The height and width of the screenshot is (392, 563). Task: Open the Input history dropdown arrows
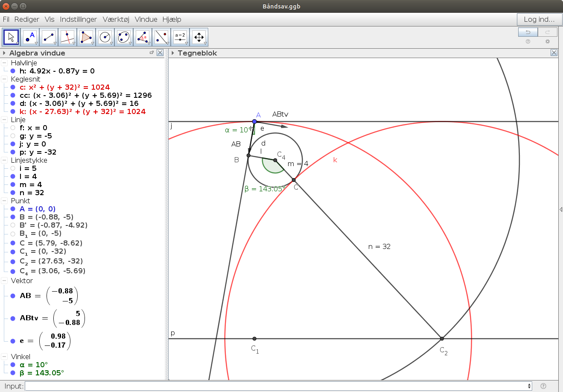point(529,386)
